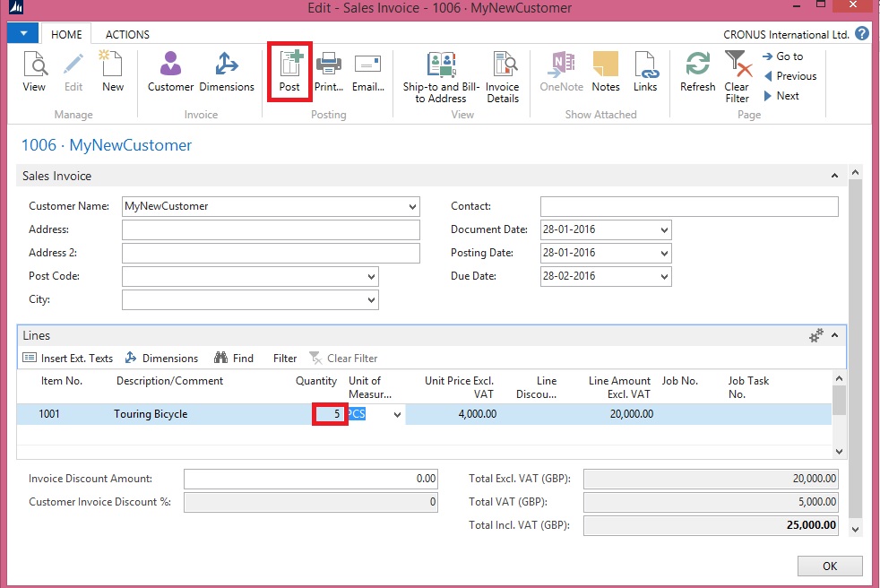Screen dimensions: 880x588
Task: Click the Invoice Discount Amount field
Action: pyautogui.click(x=310, y=479)
